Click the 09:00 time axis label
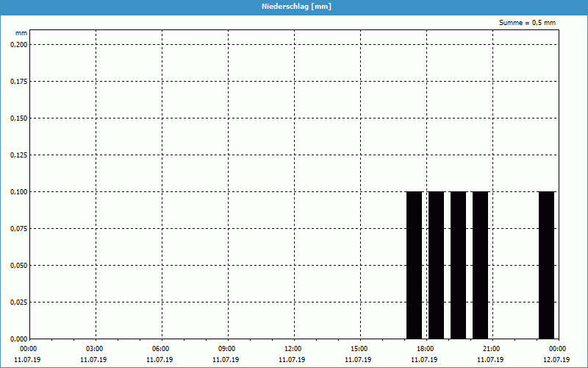This screenshot has height=368, width=588. pos(228,349)
